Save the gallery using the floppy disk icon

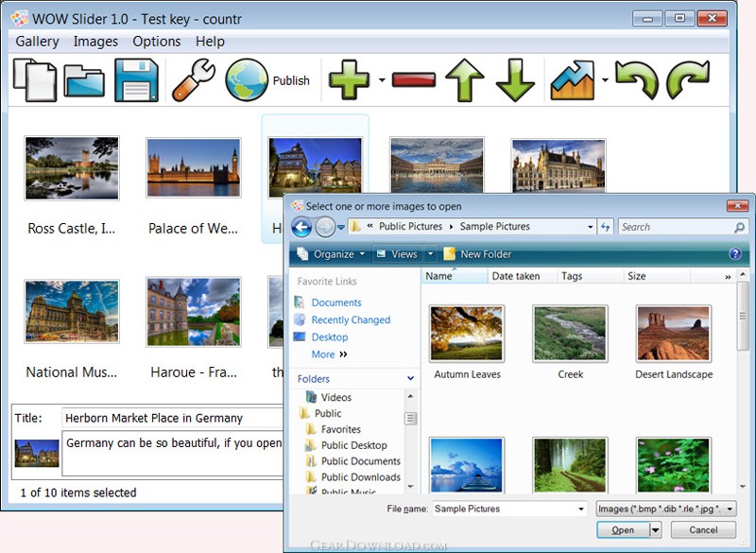pyautogui.click(x=136, y=80)
